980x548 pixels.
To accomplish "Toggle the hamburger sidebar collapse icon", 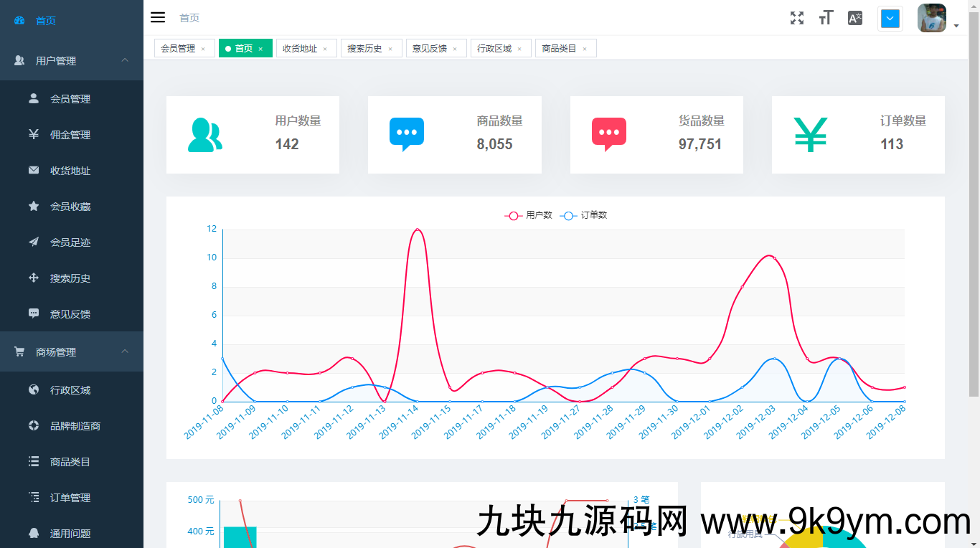I will 158,17.
